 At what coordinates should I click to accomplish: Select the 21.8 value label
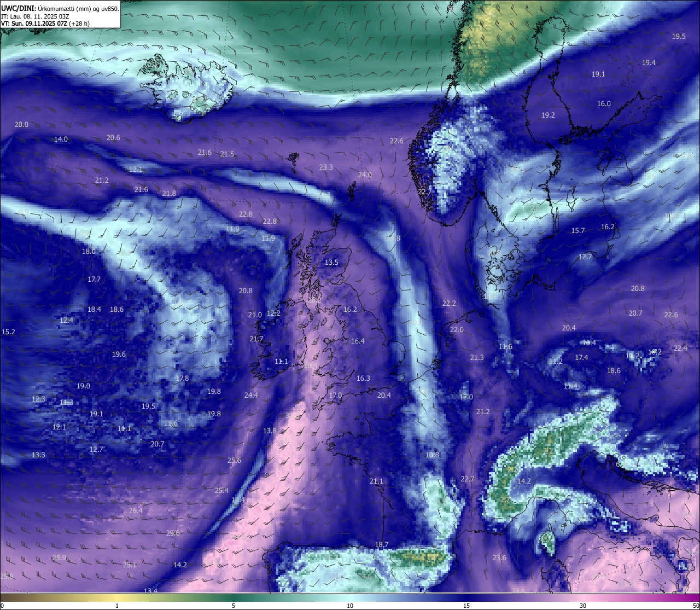pyautogui.click(x=169, y=194)
